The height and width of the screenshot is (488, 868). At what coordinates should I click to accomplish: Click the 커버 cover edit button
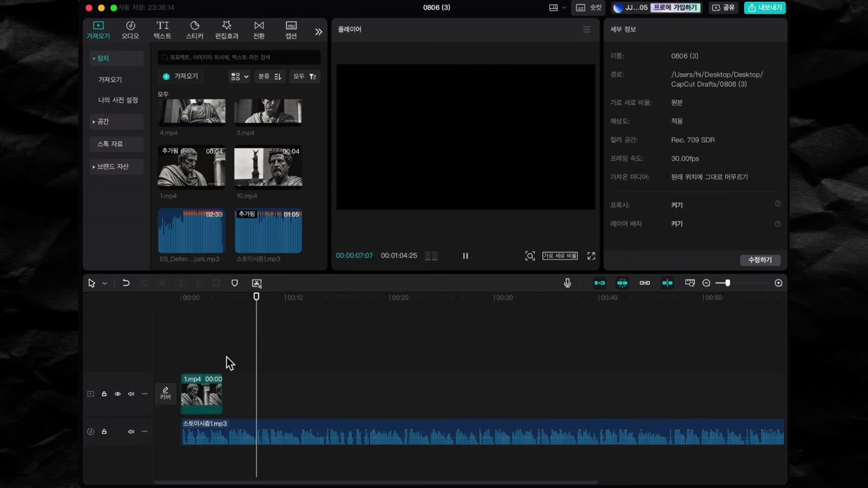tap(165, 393)
